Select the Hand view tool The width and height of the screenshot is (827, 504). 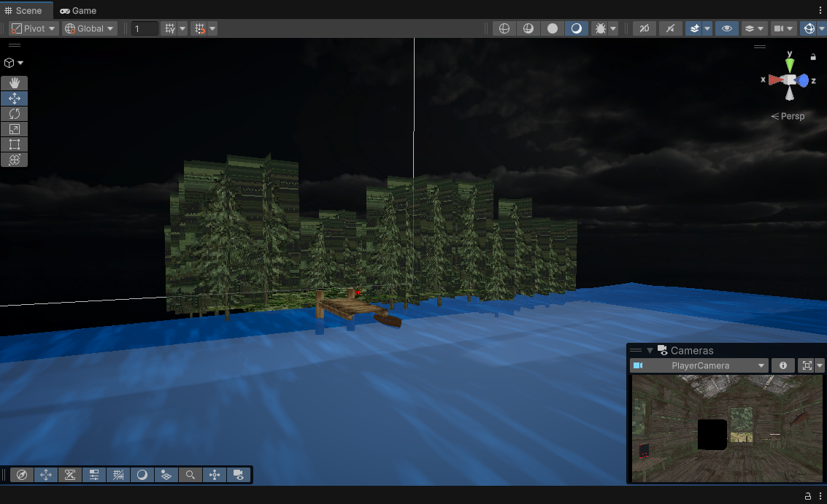tap(15, 82)
